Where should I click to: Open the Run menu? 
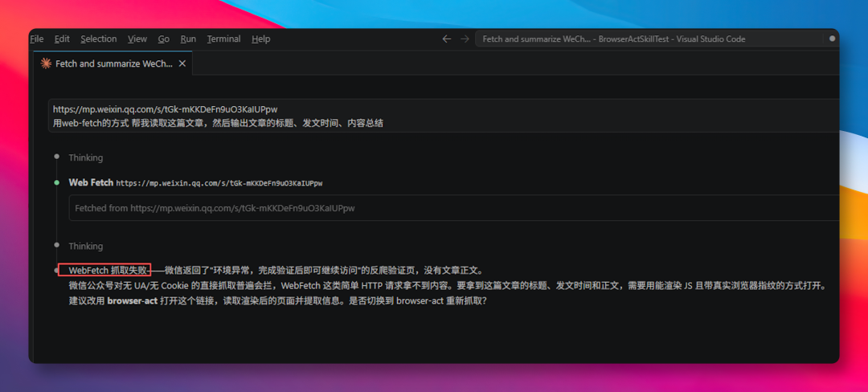point(188,39)
